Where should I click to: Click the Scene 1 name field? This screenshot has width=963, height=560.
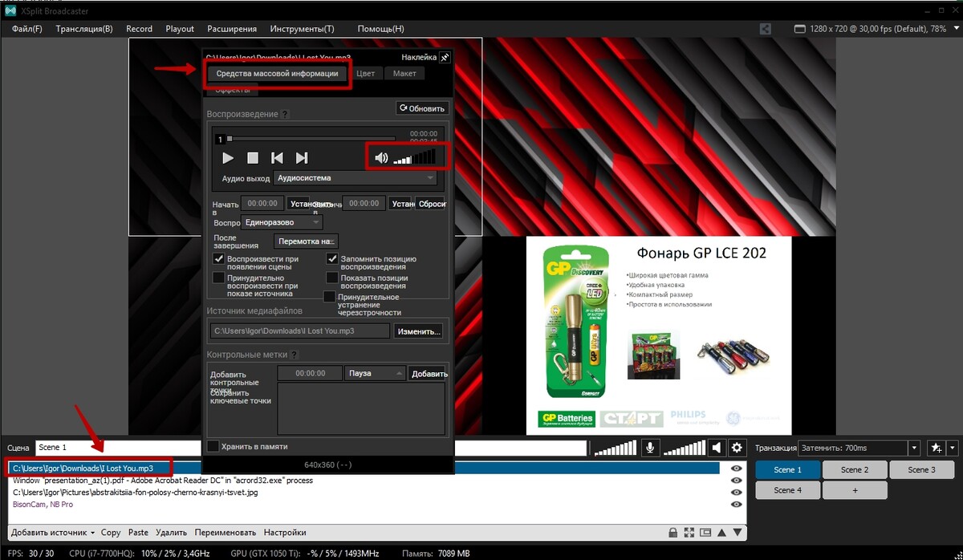click(311, 448)
